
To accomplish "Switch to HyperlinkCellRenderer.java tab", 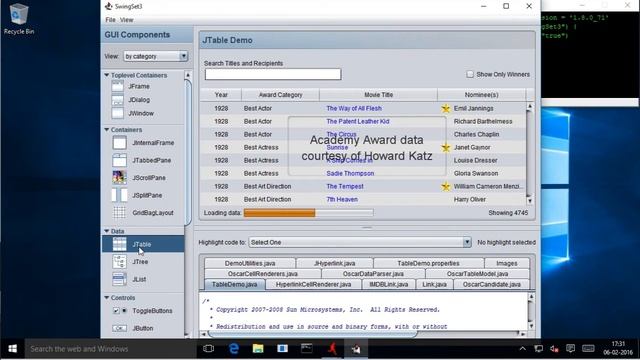I will tap(313, 284).
